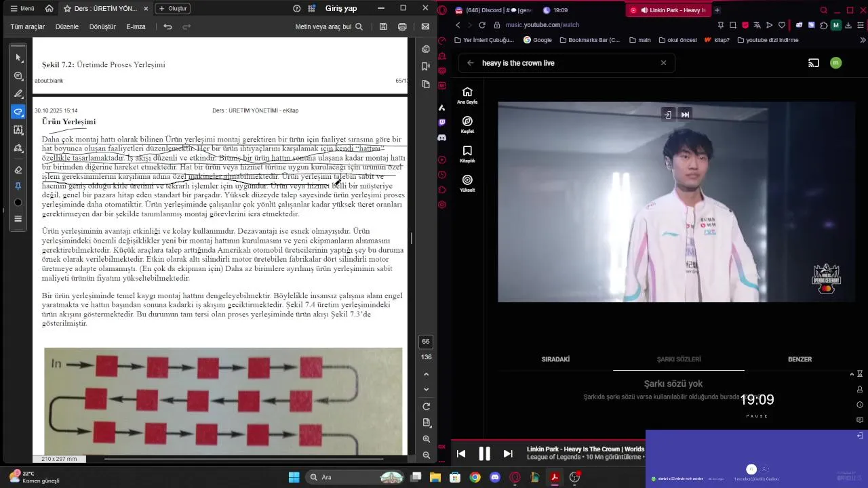Open the Google bookmark
Image resolution: width=868 pixels, height=488 pixels.
click(537, 40)
